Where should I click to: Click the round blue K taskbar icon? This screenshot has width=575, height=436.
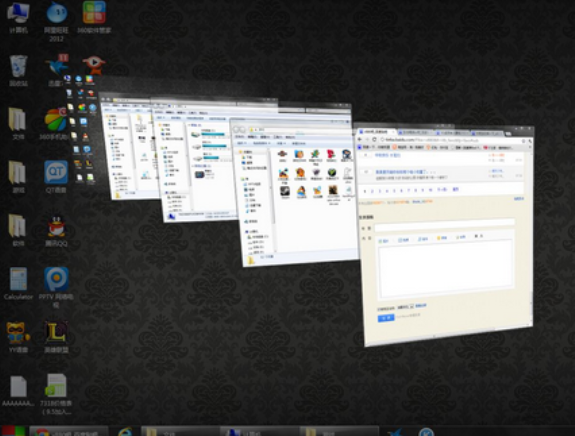(426, 432)
